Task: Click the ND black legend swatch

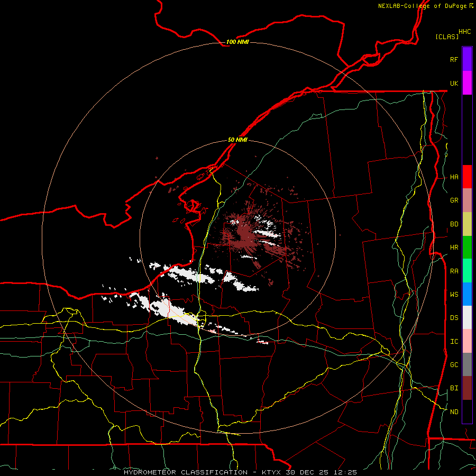Action: (x=467, y=411)
